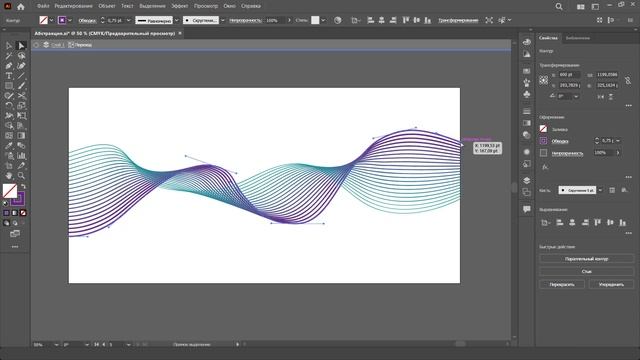
Task: Click the Обводка link in Properties panel
Action: point(560,141)
